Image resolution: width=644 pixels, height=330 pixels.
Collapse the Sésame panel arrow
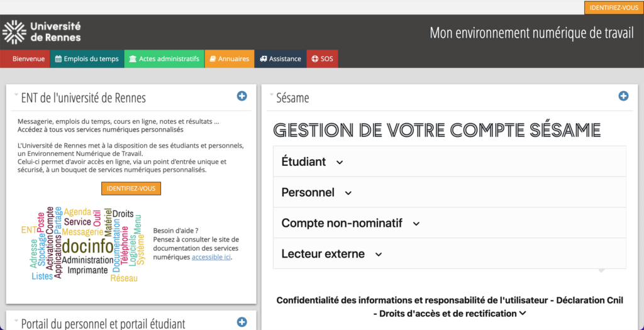coord(272,94)
